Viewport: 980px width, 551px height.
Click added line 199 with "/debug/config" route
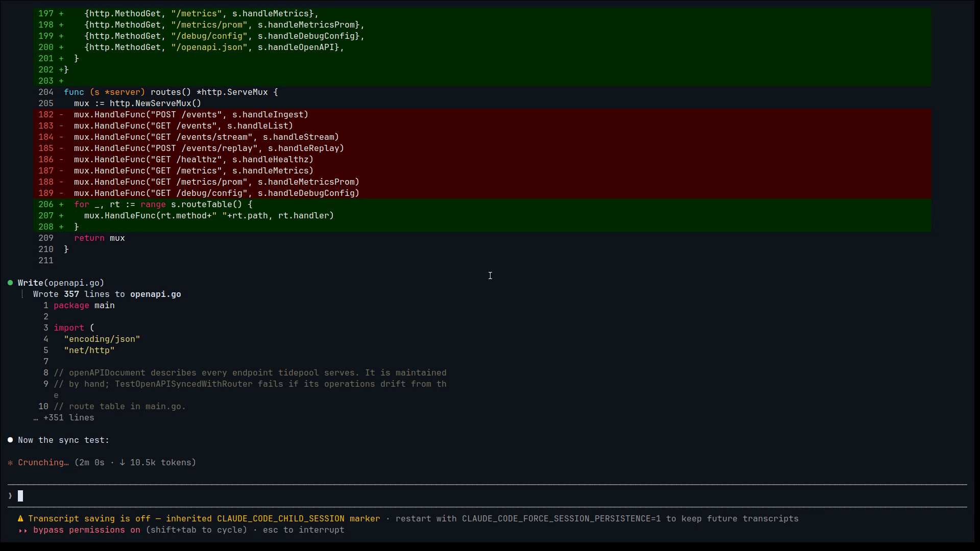[x=482, y=36]
